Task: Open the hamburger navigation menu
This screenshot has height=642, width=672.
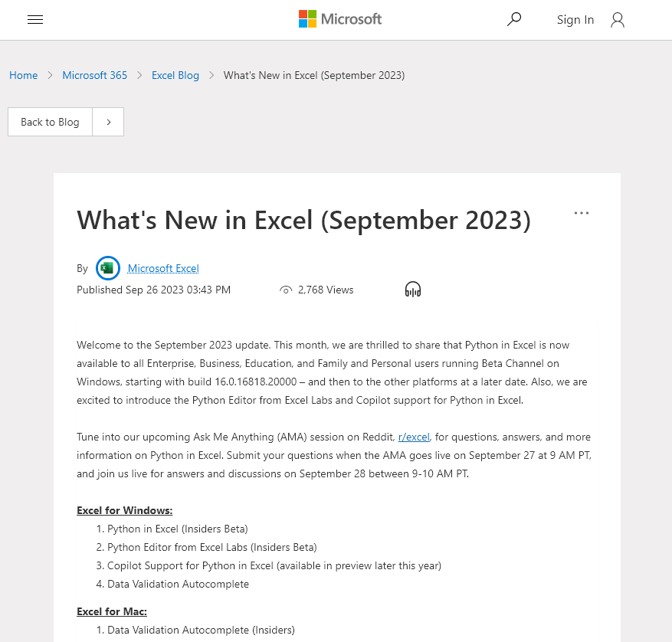Action: (x=35, y=20)
